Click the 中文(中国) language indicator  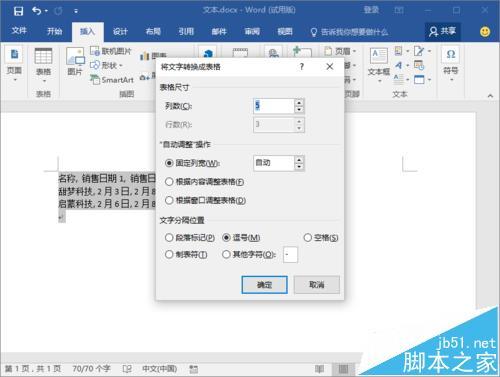pos(159,369)
